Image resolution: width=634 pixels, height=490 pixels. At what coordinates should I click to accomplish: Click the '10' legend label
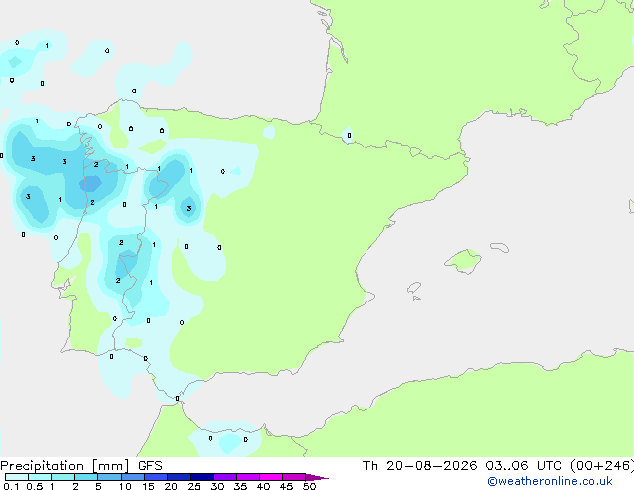coord(125,486)
